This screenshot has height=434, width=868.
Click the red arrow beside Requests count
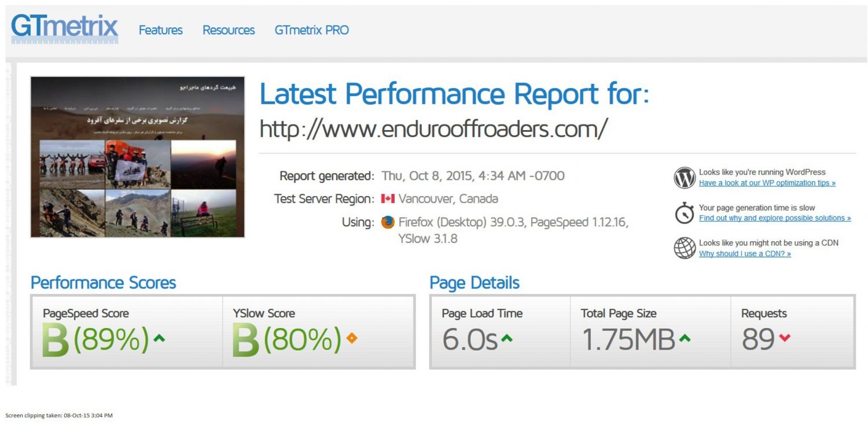coord(785,338)
